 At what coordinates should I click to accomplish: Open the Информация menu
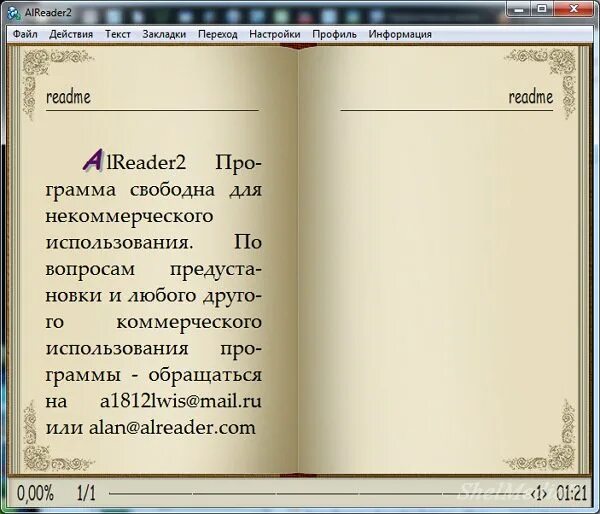[x=400, y=34]
